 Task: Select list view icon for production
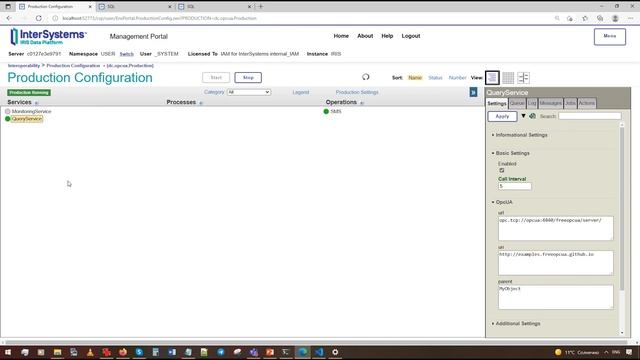pyautogui.click(x=492, y=78)
